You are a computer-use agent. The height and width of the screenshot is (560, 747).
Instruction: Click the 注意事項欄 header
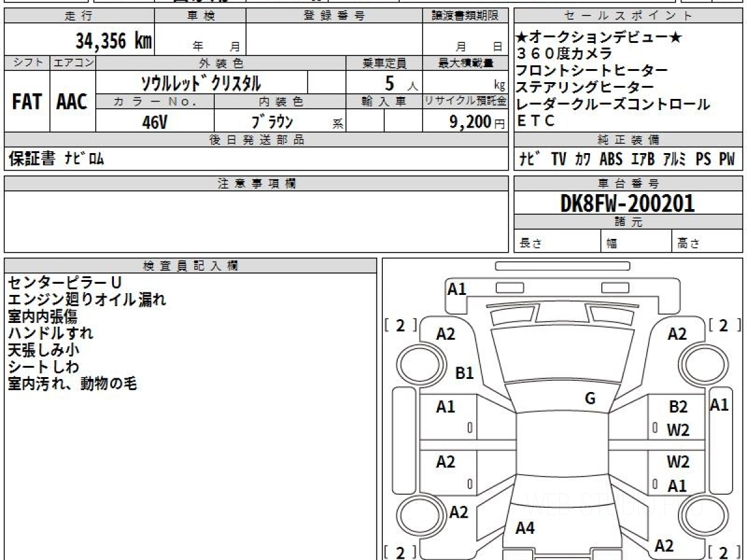[x=256, y=184]
